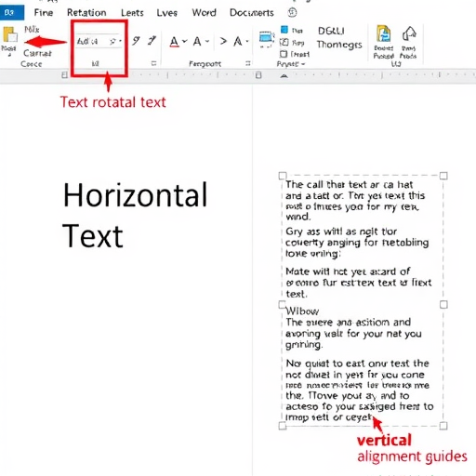Click the Thomeges button in ribbon
The height and width of the screenshot is (476, 476).
pos(339,45)
